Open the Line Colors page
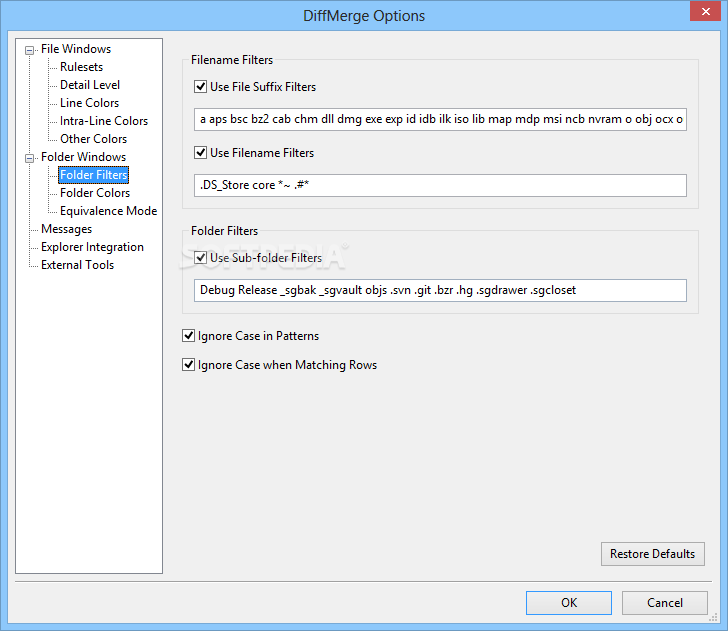This screenshot has width=728, height=631. point(89,103)
